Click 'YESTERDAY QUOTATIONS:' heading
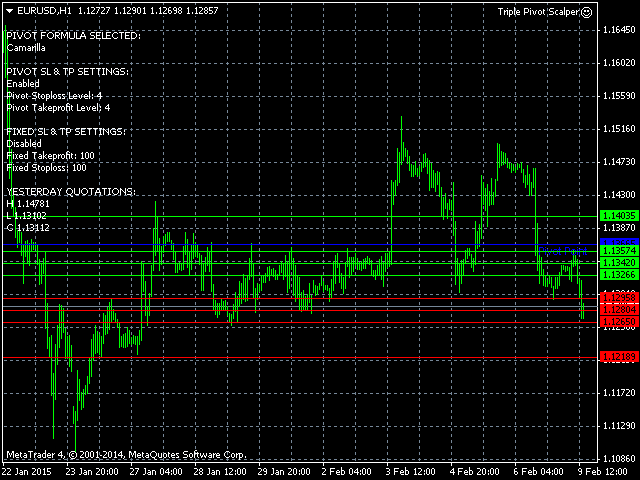The width and height of the screenshot is (640, 480). (x=71, y=191)
